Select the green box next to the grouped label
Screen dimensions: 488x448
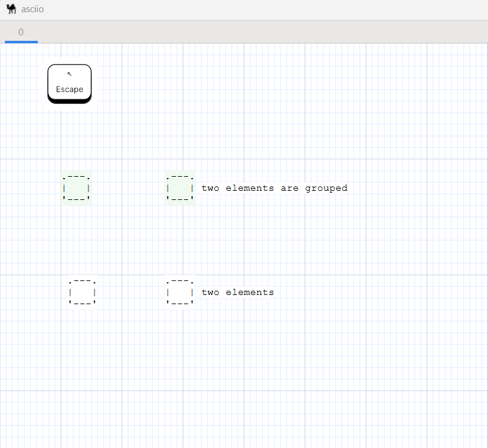point(179,188)
